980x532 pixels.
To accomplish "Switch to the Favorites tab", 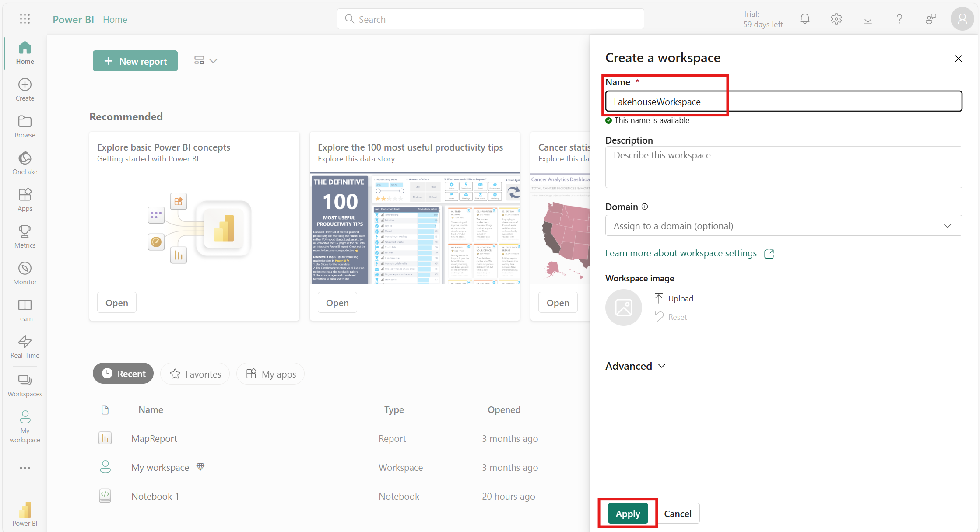I will click(195, 374).
